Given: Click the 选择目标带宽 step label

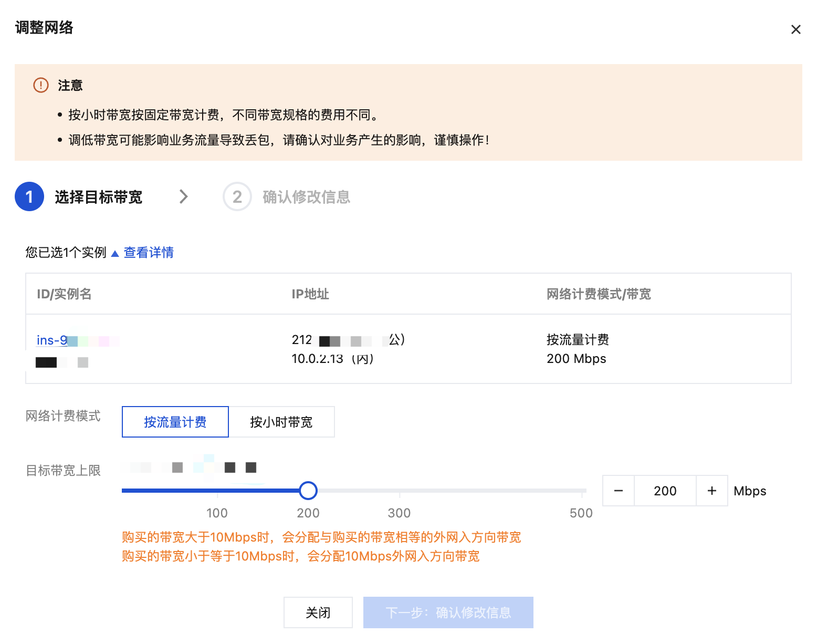Looking at the screenshot, I should tap(99, 197).
